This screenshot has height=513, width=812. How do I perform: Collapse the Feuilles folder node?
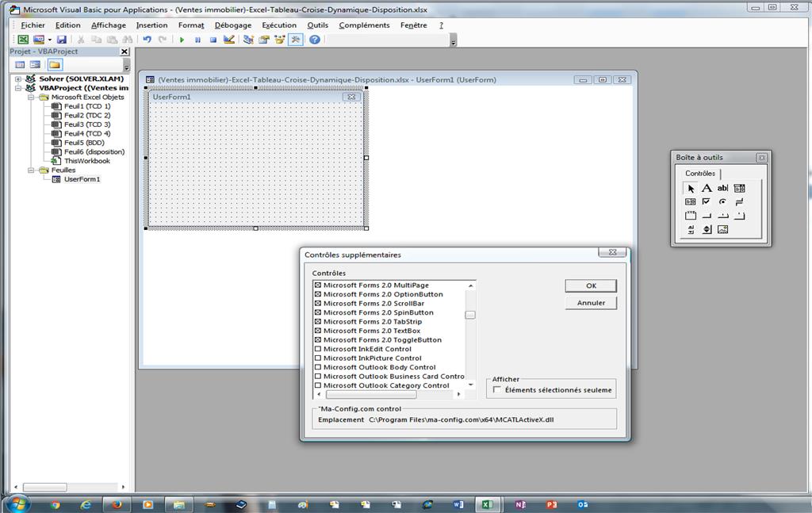tap(31, 170)
